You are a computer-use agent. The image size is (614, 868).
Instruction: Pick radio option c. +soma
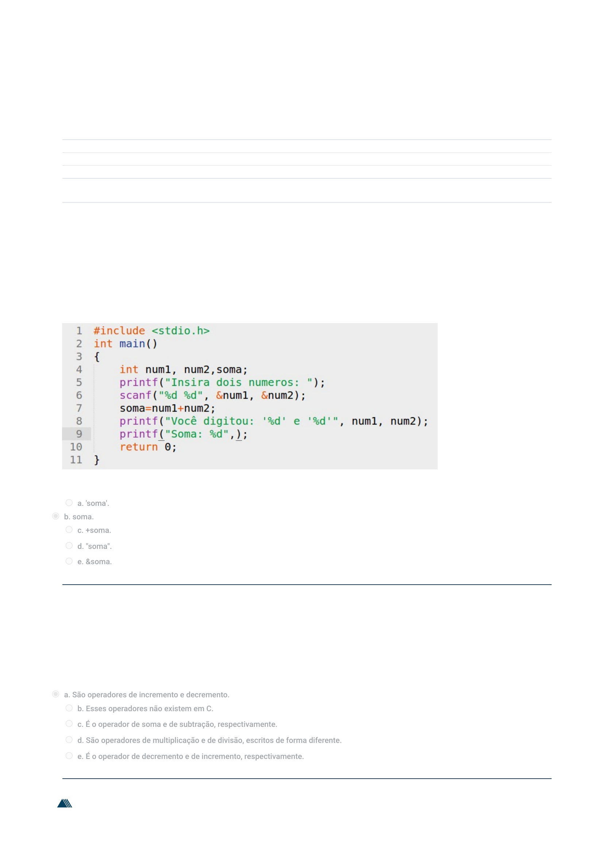69,530
